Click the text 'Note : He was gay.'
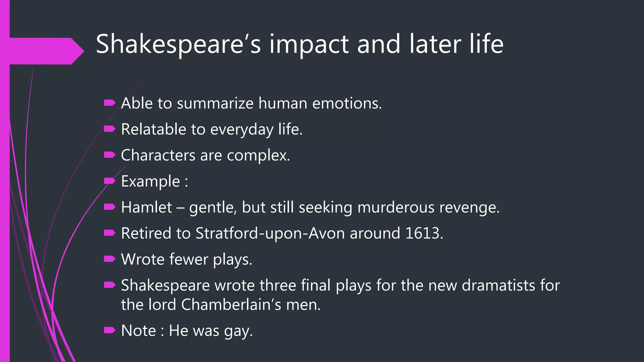The height and width of the screenshot is (362, 644). click(x=187, y=331)
